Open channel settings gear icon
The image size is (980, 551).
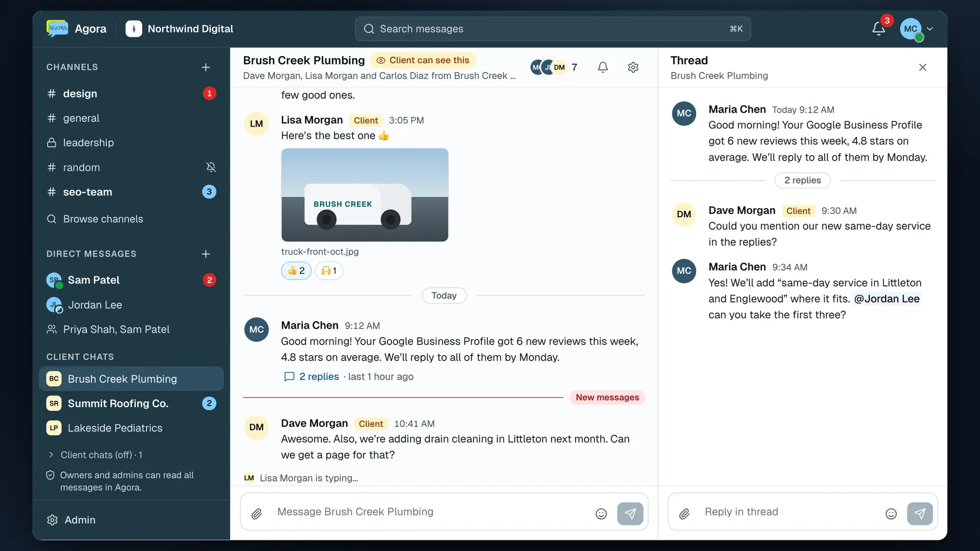pos(633,67)
